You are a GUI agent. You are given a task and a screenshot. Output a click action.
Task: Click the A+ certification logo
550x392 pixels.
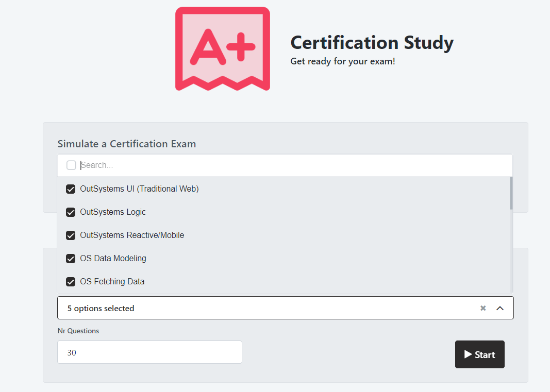(222, 49)
